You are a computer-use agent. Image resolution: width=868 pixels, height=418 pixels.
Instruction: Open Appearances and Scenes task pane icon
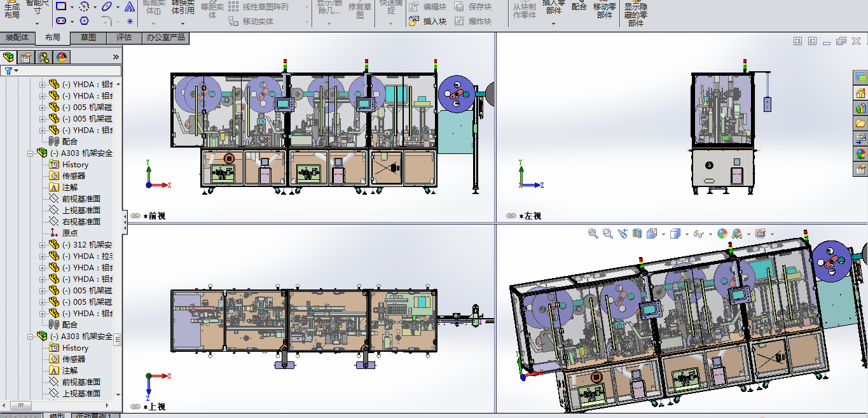[861, 154]
